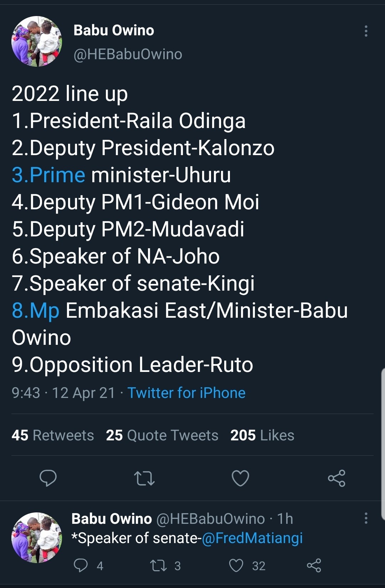Retweet the 2022 line up tweet
This screenshot has width=385, height=588.
click(x=144, y=478)
